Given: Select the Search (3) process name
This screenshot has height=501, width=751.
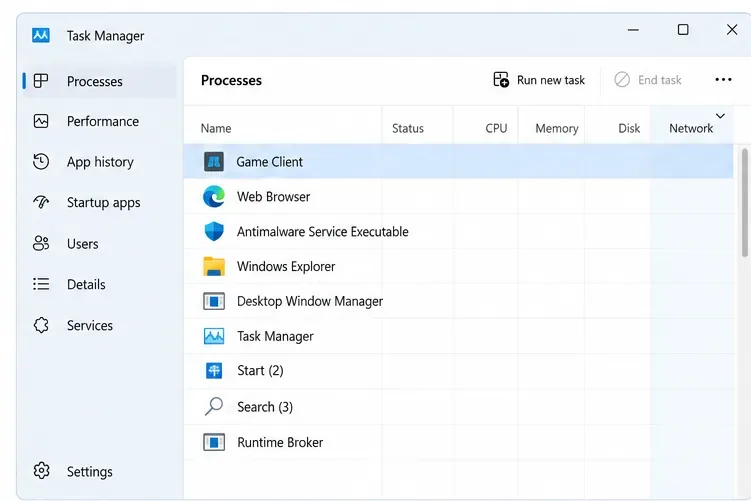Looking at the screenshot, I should (265, 407).
